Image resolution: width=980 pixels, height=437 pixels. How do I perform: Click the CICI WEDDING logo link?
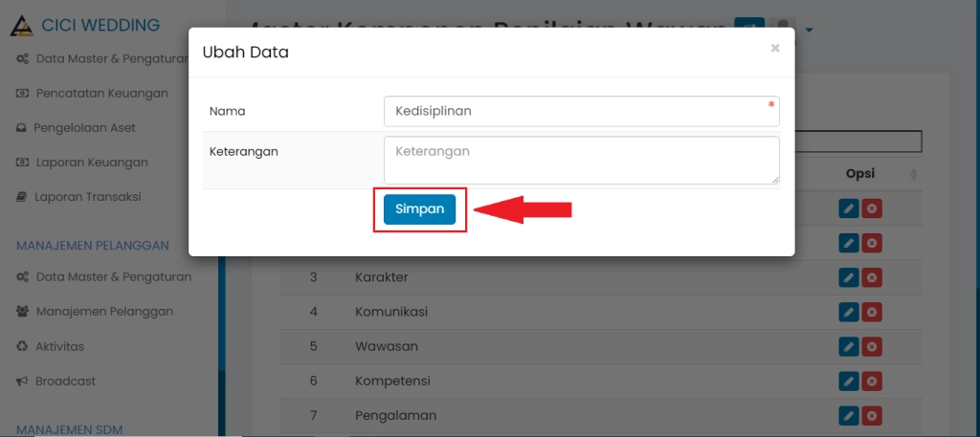pos(86,26)
